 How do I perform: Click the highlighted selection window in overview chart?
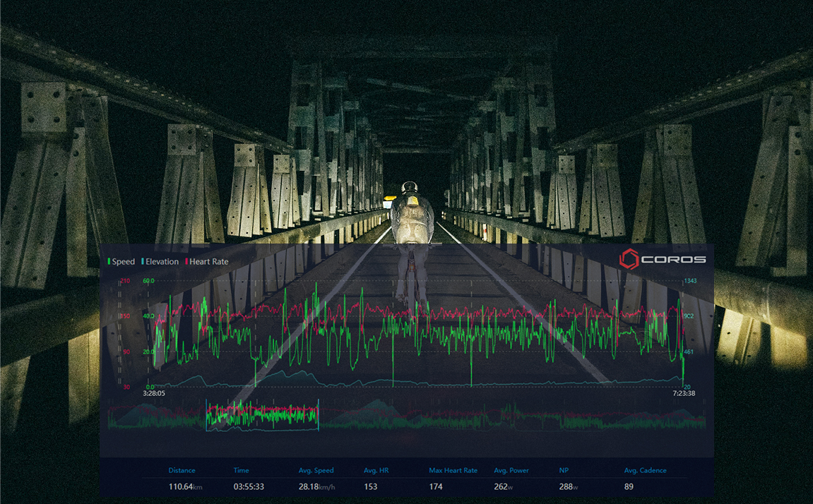pyautogui.click(x=262, y=415)
